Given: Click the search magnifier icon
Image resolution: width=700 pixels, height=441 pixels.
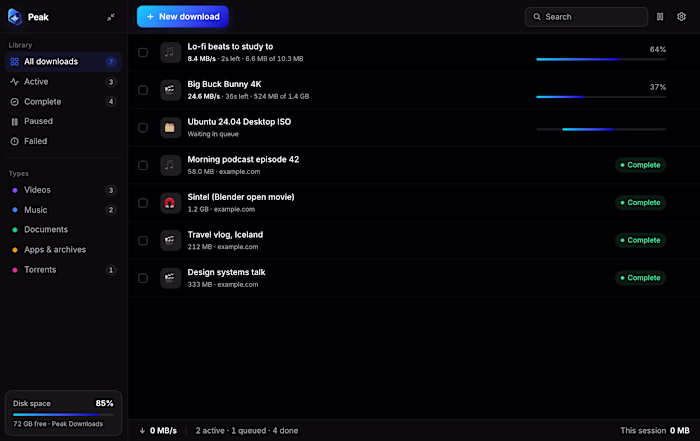Looking at the screenshot, I should coord(537,17).
